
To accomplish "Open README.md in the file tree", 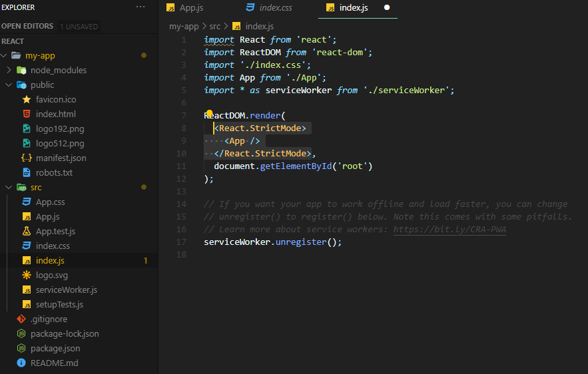I will coord(55,363).
